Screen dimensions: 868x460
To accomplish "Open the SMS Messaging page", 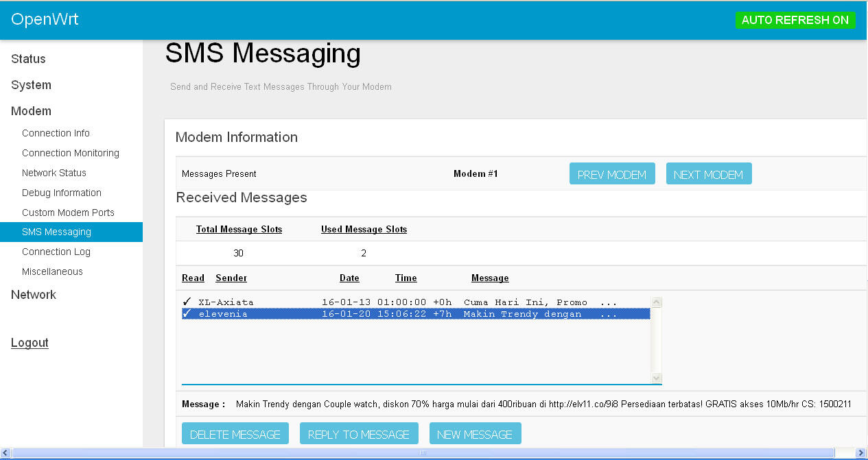I will pyautogui.click(x=57, y=232).
